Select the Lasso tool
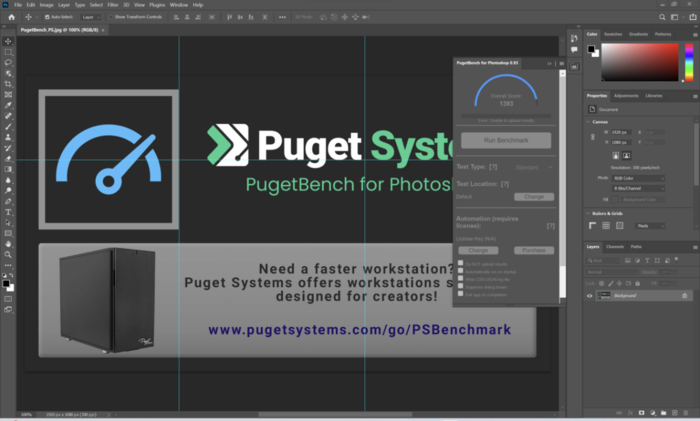The image size is (700, 421). (x=8, y=63)
